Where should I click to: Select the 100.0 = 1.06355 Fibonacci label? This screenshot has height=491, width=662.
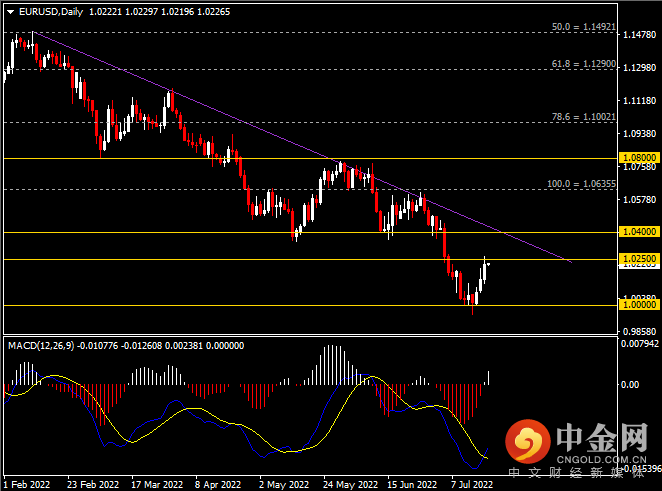point(581,184)
